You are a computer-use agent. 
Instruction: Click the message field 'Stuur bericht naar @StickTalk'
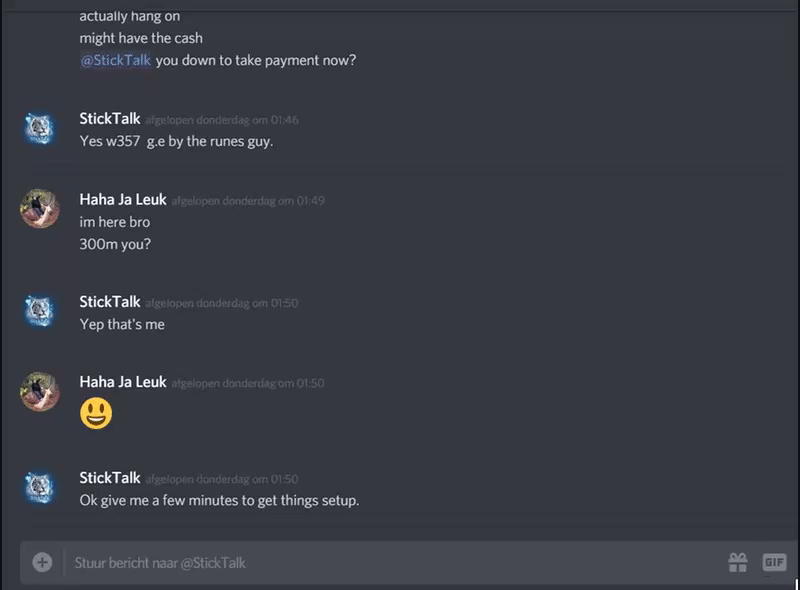[x=393, y=563]
